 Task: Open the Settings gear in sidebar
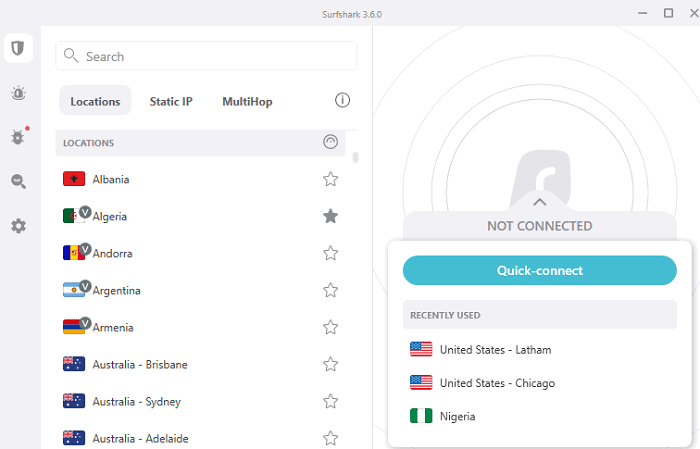18,226
